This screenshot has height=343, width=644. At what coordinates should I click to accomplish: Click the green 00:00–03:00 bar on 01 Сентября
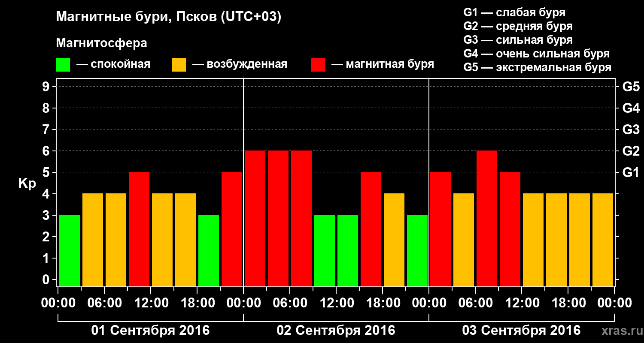[70, 250]
